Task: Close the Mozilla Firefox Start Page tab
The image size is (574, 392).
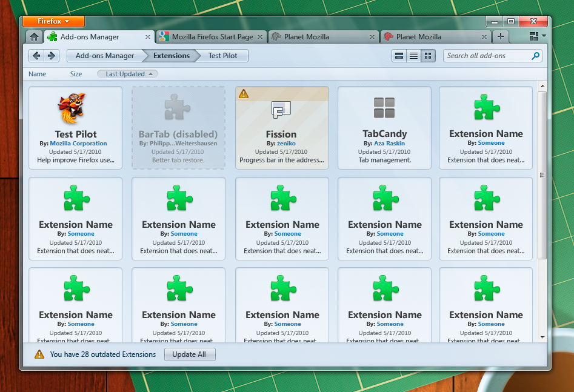Action: point(260,37)
